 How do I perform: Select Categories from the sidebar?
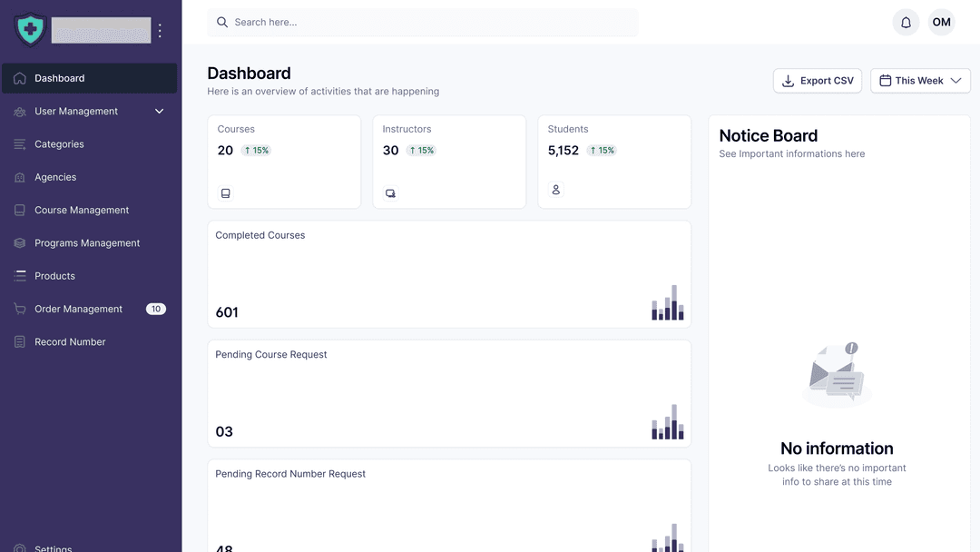point(59,144)
